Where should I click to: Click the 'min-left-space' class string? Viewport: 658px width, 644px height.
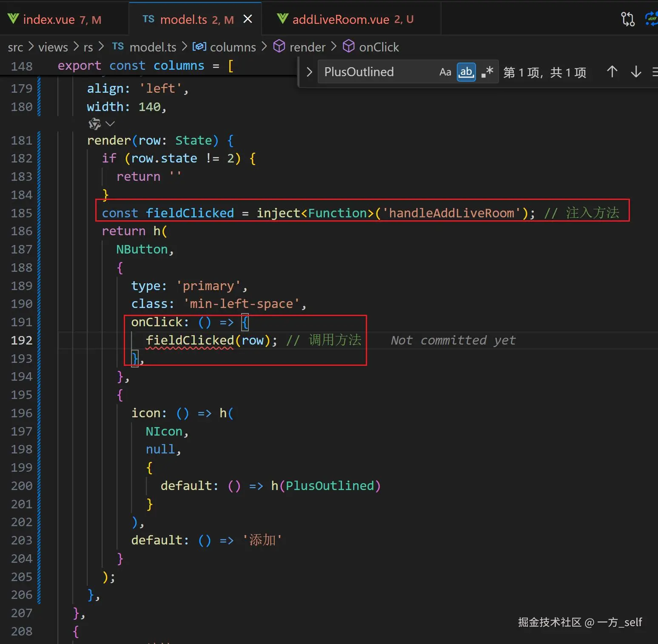[x=241, y=304]
